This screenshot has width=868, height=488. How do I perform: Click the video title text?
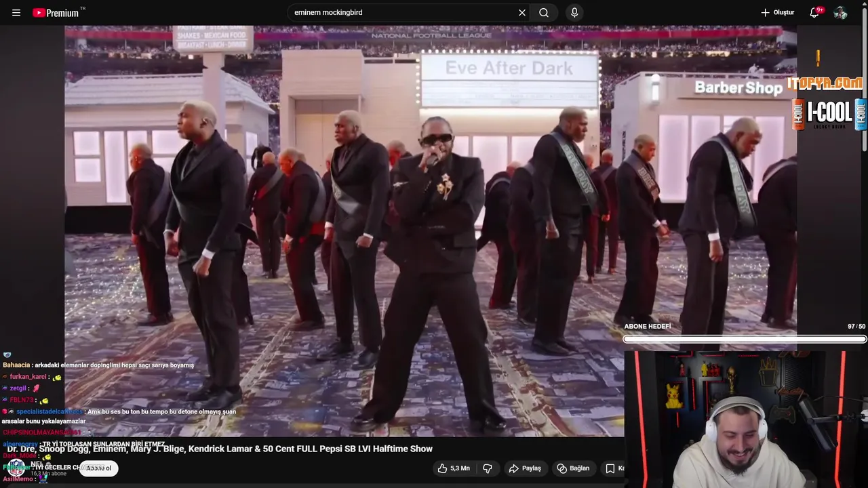(220, 449)
